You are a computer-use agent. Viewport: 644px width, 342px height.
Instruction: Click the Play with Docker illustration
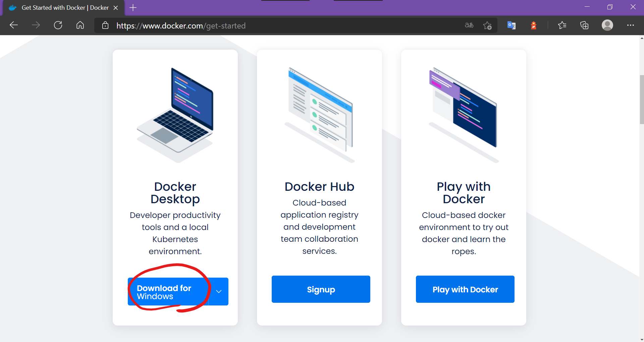[464, 115]
